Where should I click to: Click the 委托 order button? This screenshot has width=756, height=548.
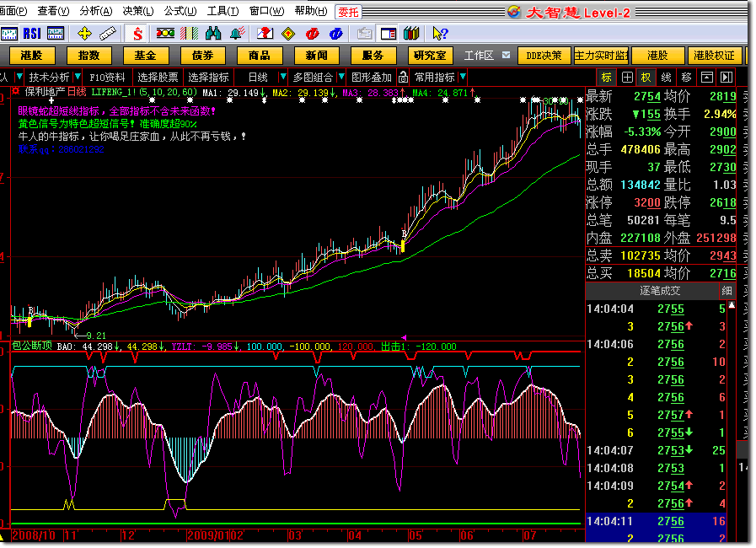tap(348, 12)
